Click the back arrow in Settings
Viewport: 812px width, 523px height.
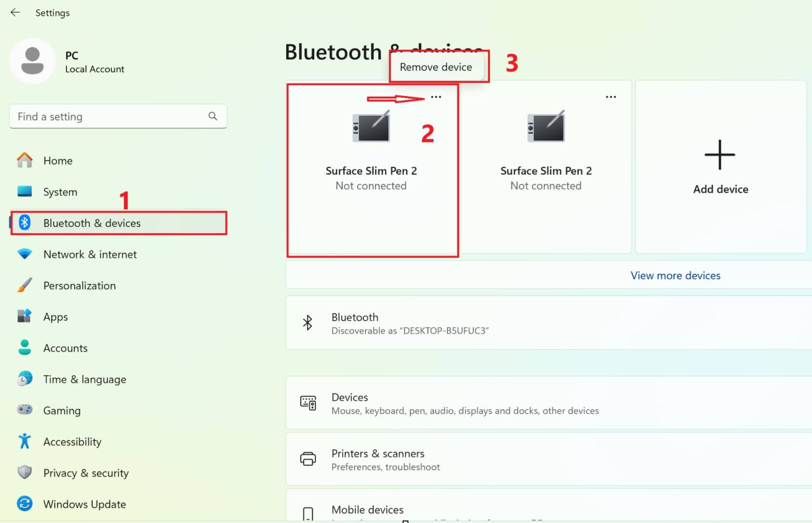15,13
